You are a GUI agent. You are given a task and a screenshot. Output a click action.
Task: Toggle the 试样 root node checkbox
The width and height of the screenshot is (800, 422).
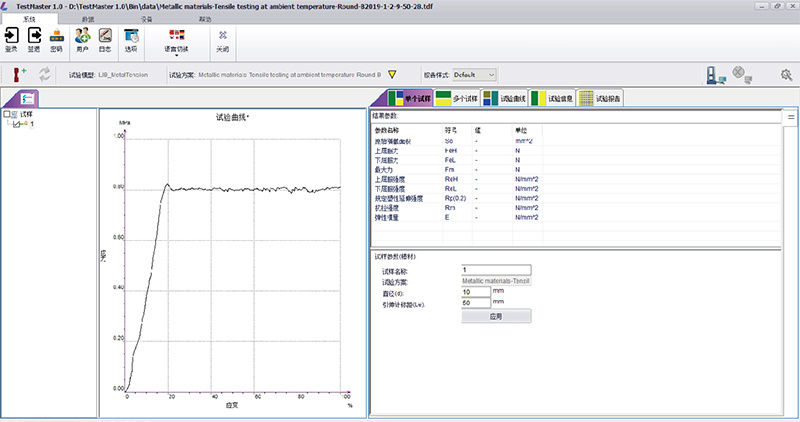pos(9,115)
